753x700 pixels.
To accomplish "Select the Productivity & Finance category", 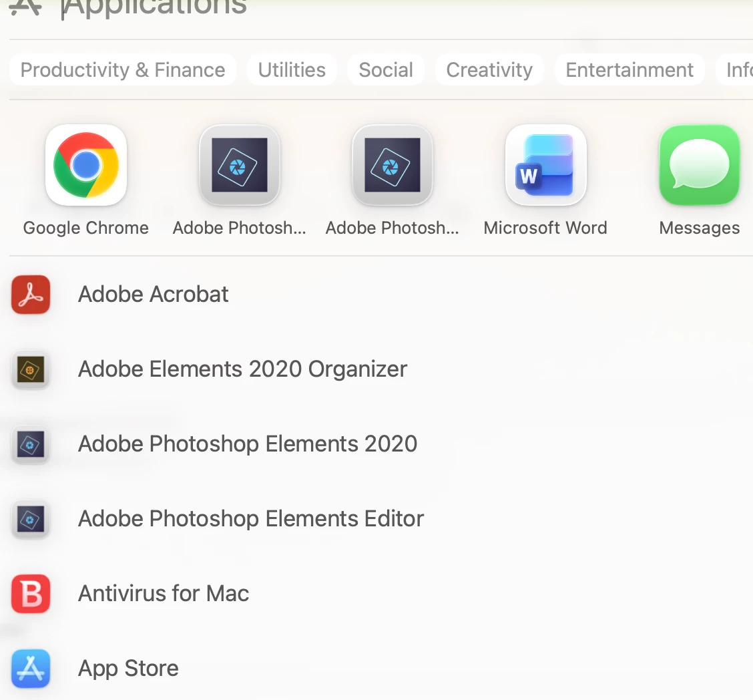I will [x=122, y=69].
